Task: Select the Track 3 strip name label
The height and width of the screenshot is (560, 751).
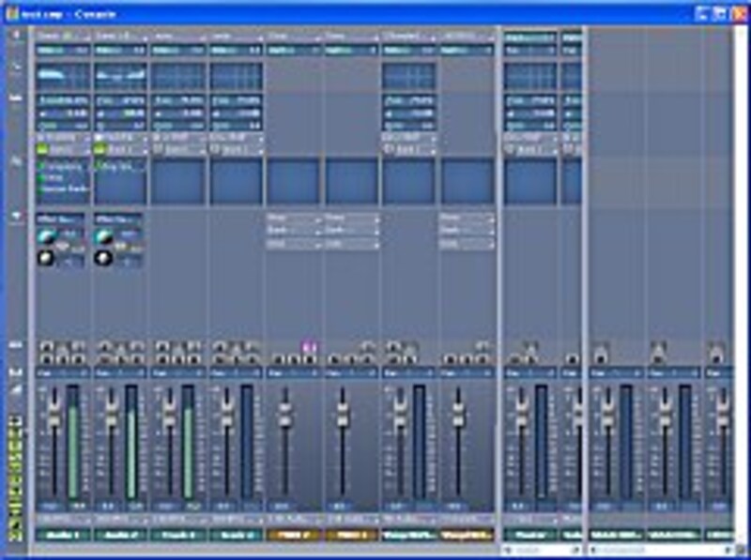Action: pyautogui.click(x=178, y=535)
